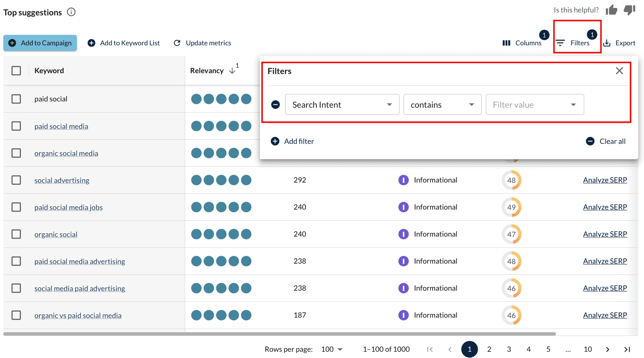Select the 'paid social' keyword checkbox
The width and height of the screenshot is (644, 358).
click(16, 99)
